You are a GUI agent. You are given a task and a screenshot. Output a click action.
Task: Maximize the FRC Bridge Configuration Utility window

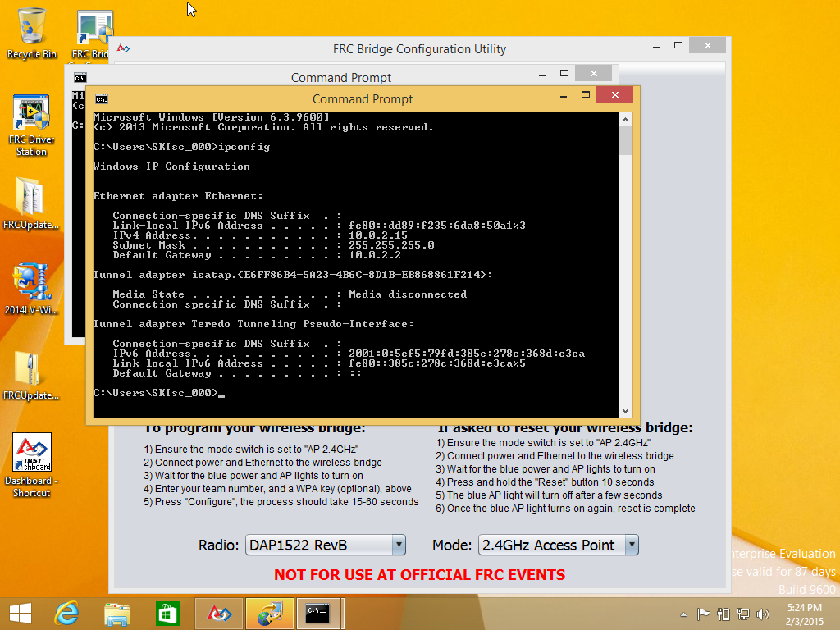[678, 46]
